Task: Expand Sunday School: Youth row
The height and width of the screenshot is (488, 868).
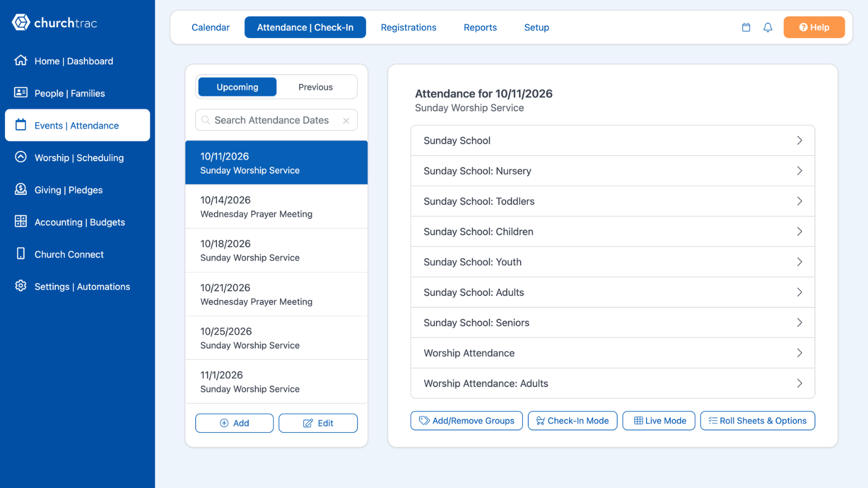Action: coord(612,262)
